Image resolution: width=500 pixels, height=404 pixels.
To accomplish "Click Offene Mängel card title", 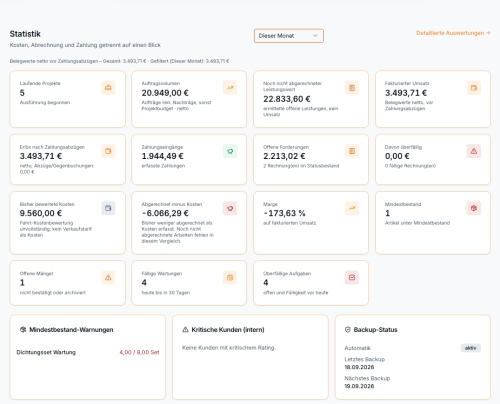I will (36, 274).
